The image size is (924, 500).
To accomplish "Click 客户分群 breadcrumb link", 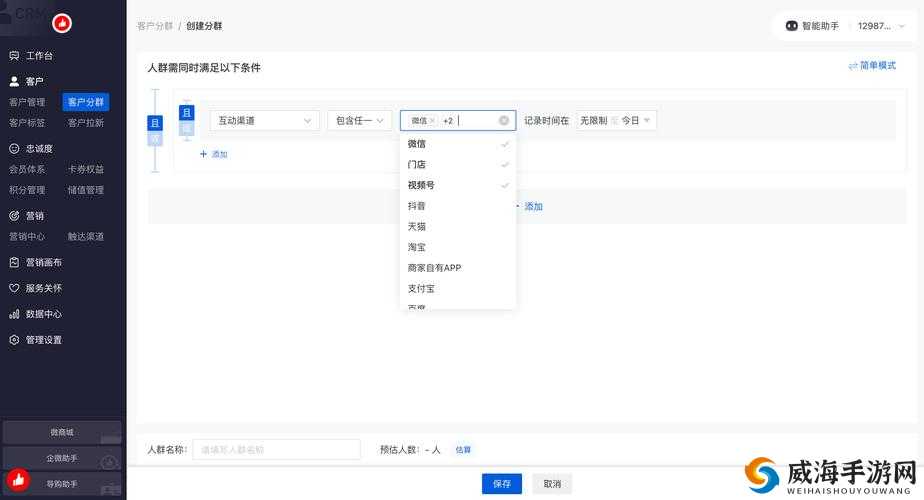I will click(x=154, y=26).
